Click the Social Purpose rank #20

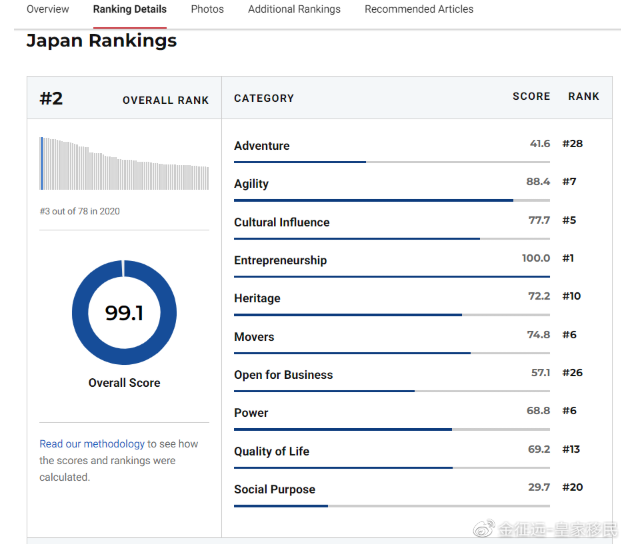click(572, 487)
